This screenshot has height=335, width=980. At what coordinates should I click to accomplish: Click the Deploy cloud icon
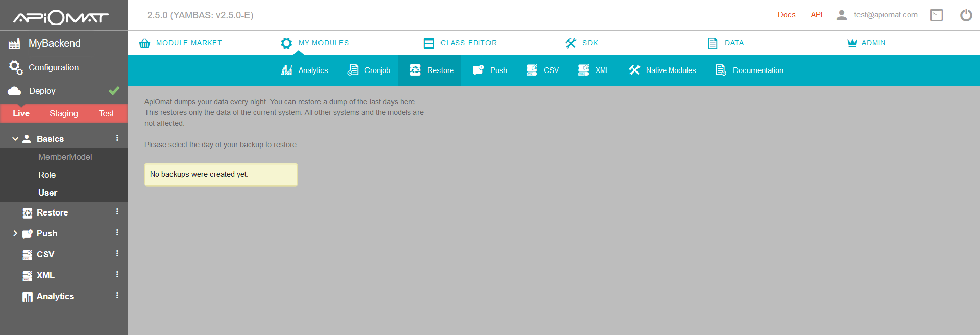pos(14,91)
